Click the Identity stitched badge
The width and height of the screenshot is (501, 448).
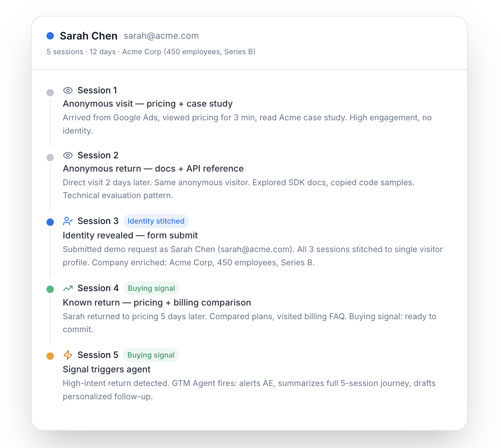point(156,221)
